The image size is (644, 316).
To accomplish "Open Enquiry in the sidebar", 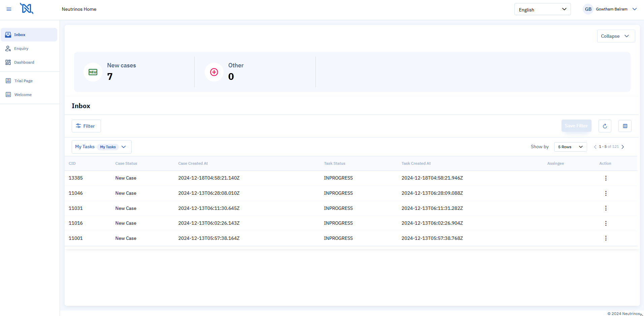I will (x=21, y=49).
